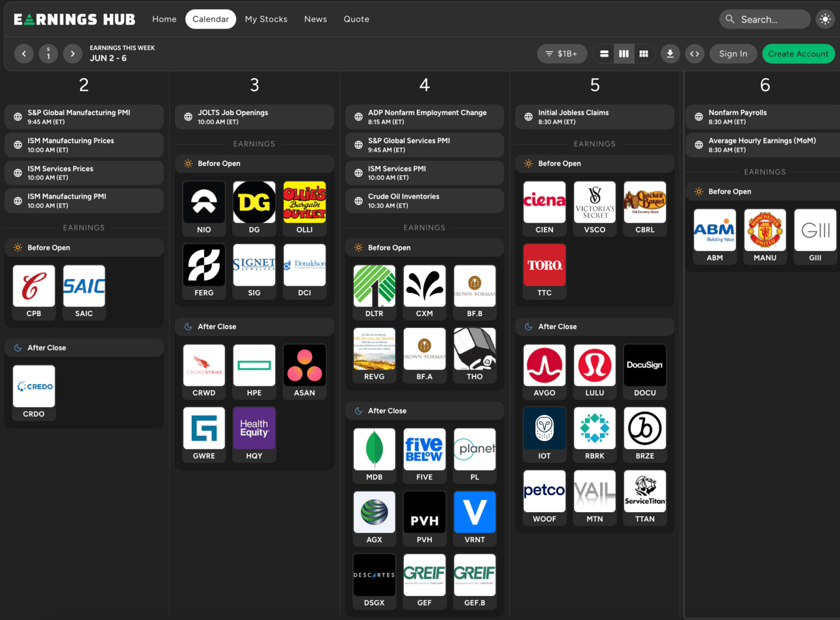The height and width of the screenshot is (620, 840).
Task: Open the Credo CRDO card
Action: point(34,392)
